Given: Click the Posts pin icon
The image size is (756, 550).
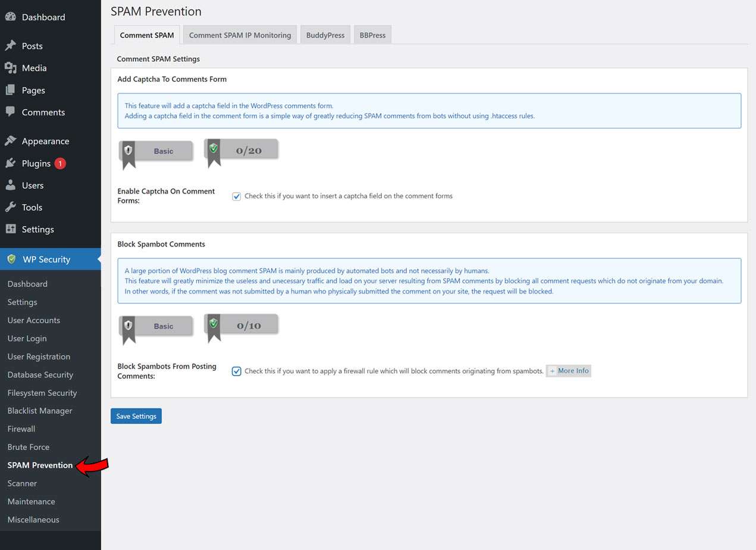Looking at the screenshot, I should 10,46.
